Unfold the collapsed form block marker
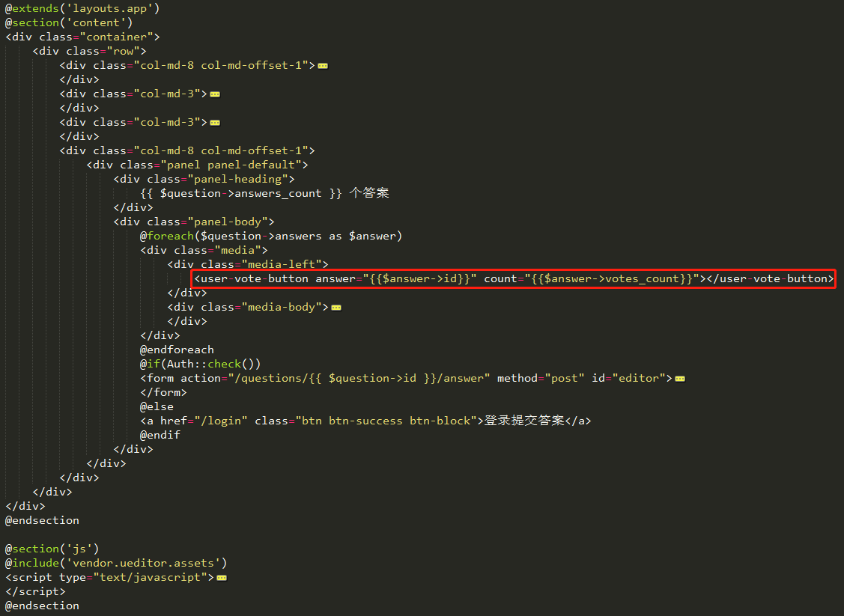Viewport: 844px width, 616px height. (x=680, y=379)
